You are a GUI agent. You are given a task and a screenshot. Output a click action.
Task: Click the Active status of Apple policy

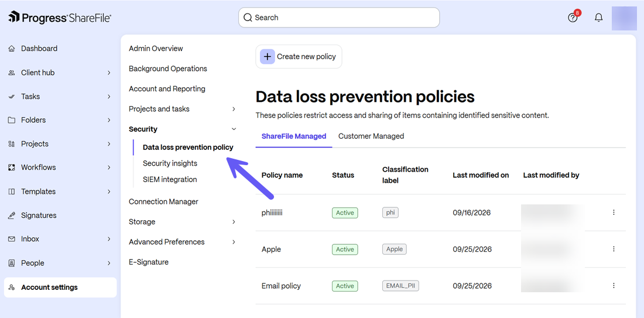(x=345, y=249)
